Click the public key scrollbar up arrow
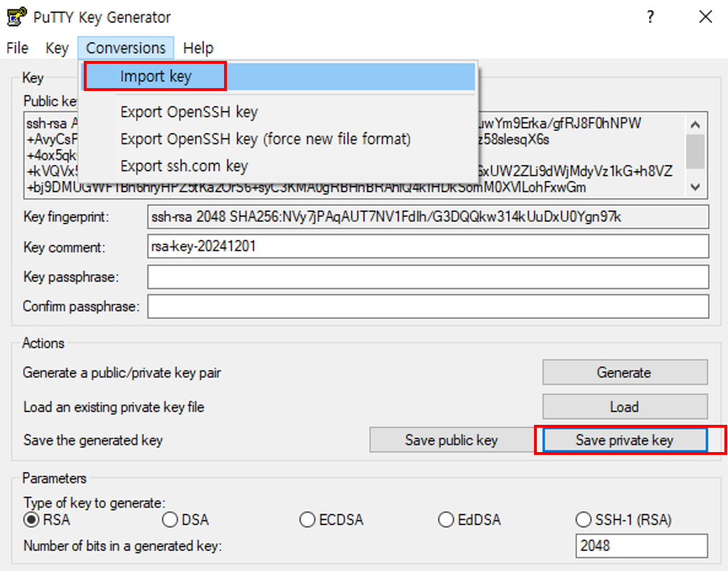 click(695, 125)
